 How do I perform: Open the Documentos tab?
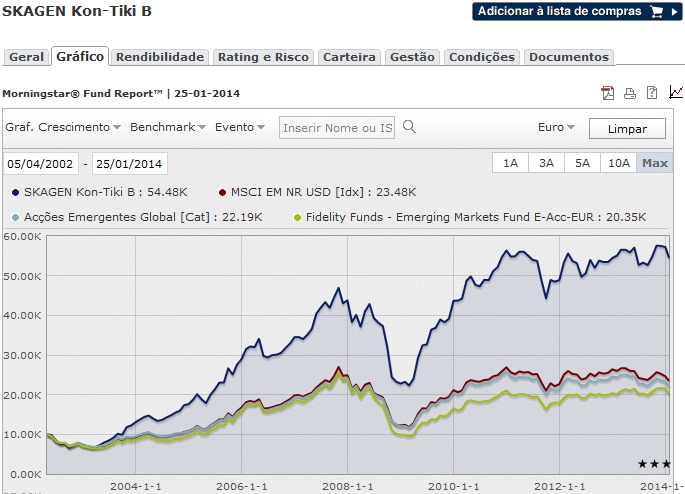pyautogui.click(x=569, y=57)
